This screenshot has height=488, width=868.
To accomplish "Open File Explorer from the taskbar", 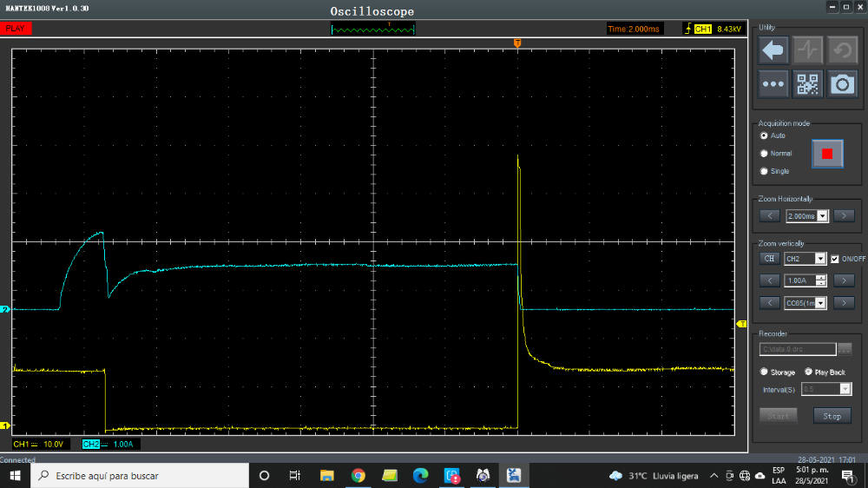I will (x=326, y=475).
